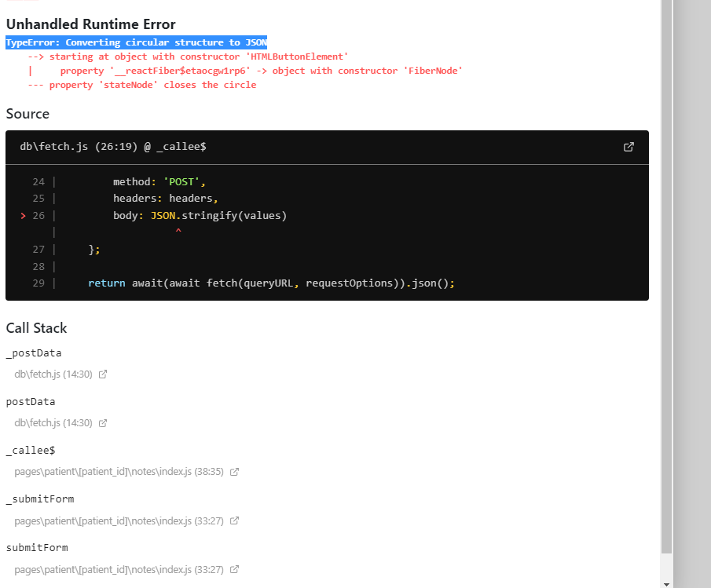Open db\fetch.js source in external editor
711x588 pixels.
pos(628,147)
